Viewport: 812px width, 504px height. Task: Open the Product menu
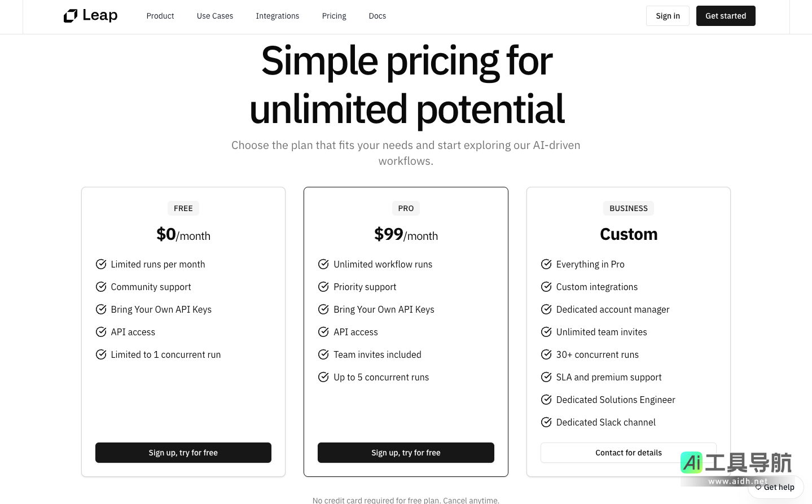(x=160, y=16)
